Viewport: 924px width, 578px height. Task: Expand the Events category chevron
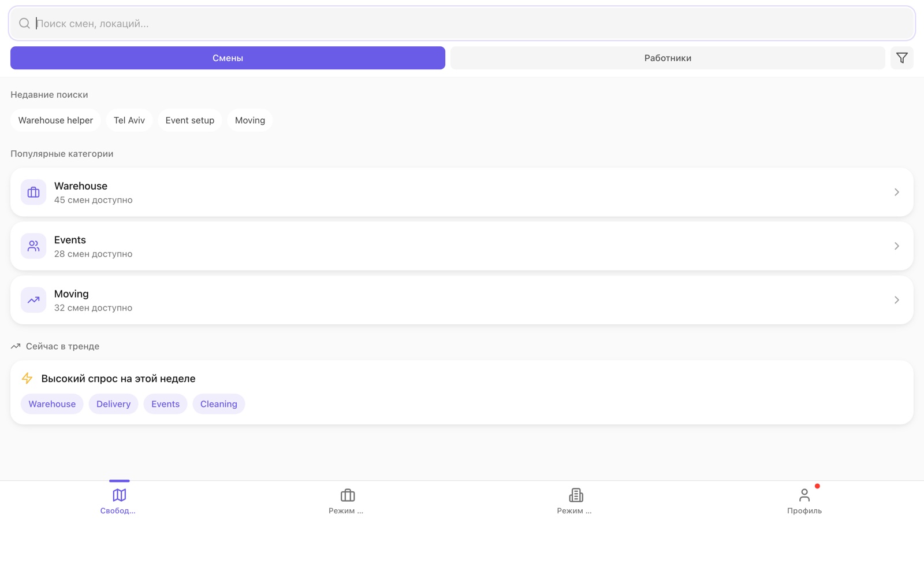[x=896, y=246]
